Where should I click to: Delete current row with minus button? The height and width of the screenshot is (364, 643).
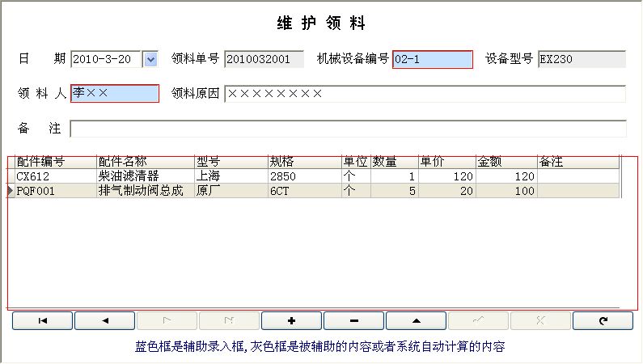(353, 321)
